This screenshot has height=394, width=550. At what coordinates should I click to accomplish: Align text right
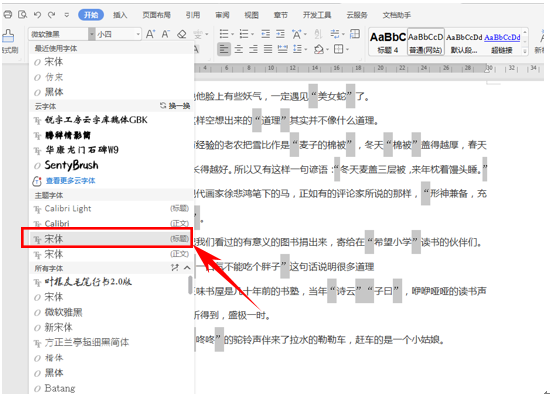[253, 49]
